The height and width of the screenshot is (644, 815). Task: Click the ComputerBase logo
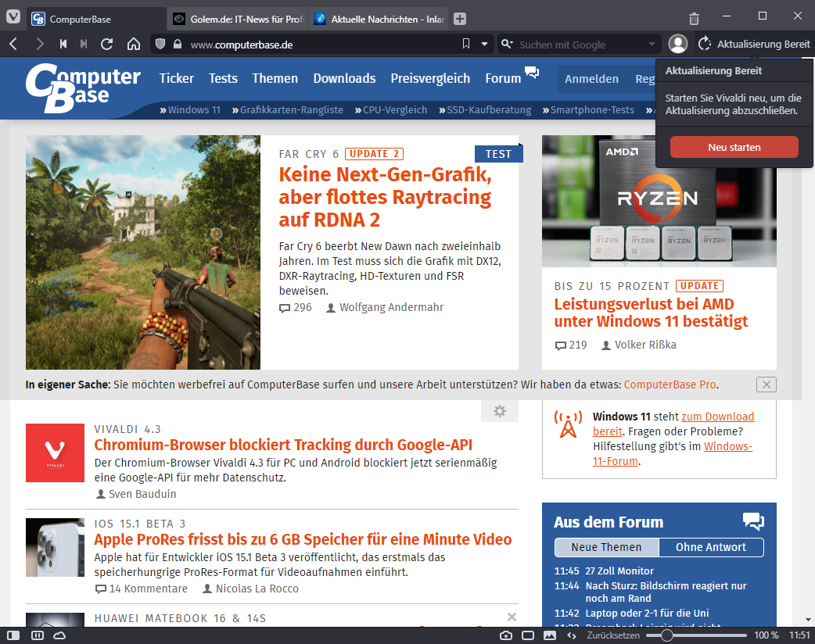[x=82, y=88]
